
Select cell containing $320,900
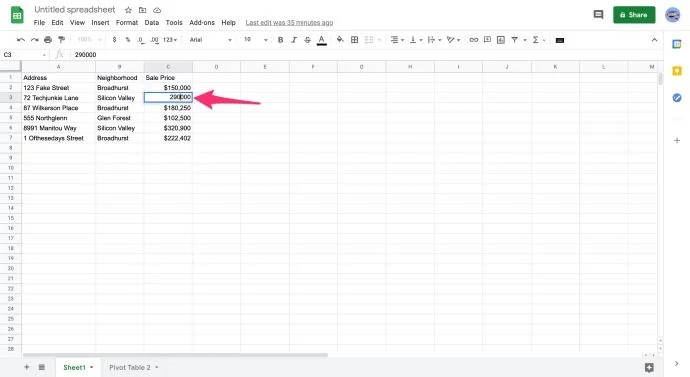click(x=168, y=128)
